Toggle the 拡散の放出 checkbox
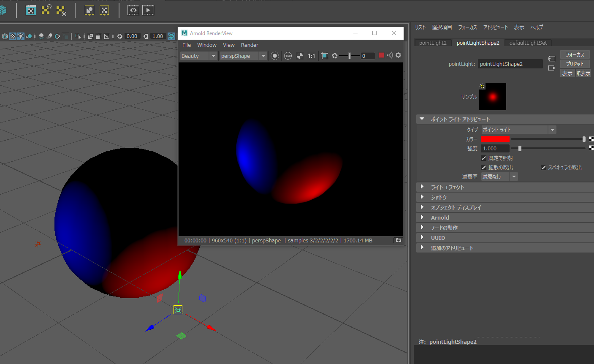 coord(484,167)
